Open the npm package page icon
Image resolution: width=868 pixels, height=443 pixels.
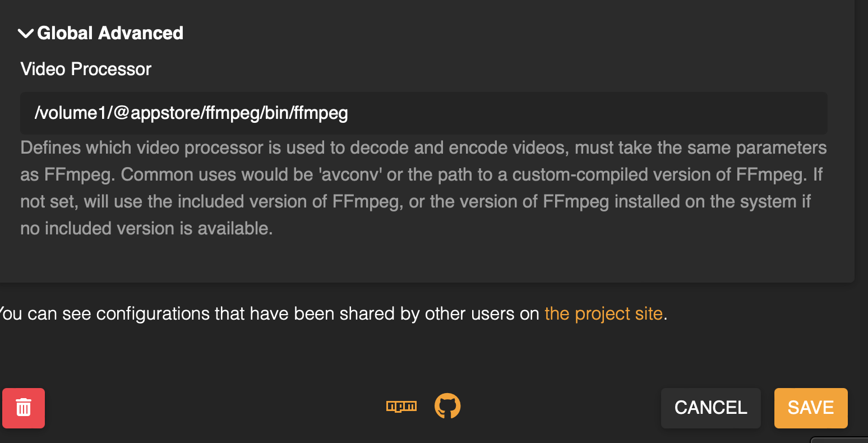(401, 407)
